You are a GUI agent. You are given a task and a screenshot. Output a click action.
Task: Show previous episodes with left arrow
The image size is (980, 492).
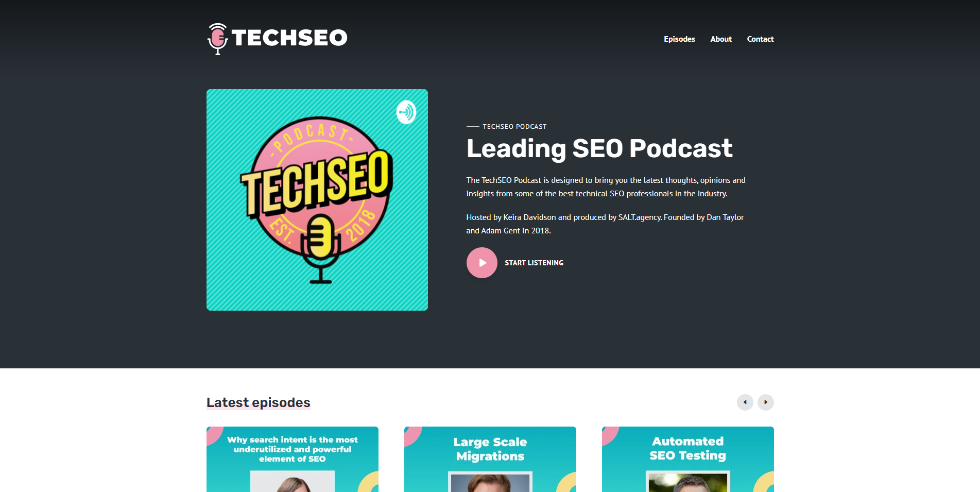[745, 402]
